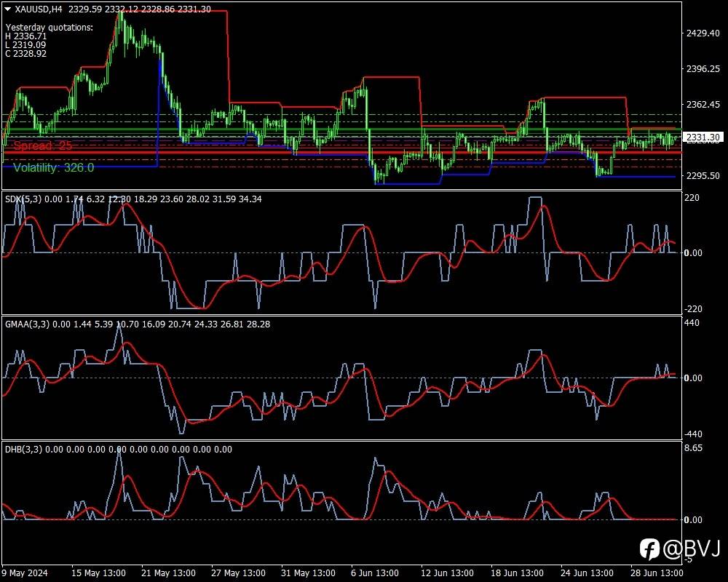
Task: Click the Yesterday quotations text block
Action: click(49, 41)
